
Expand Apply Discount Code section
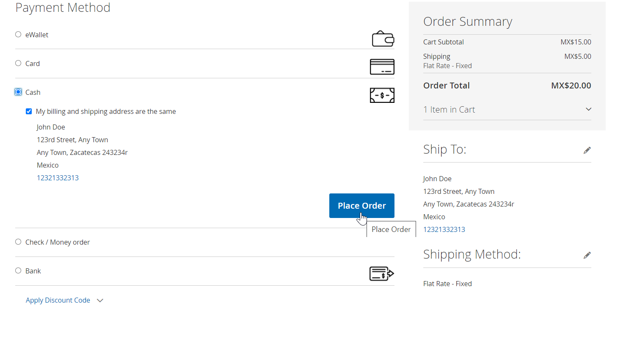(x=58, y=301)
